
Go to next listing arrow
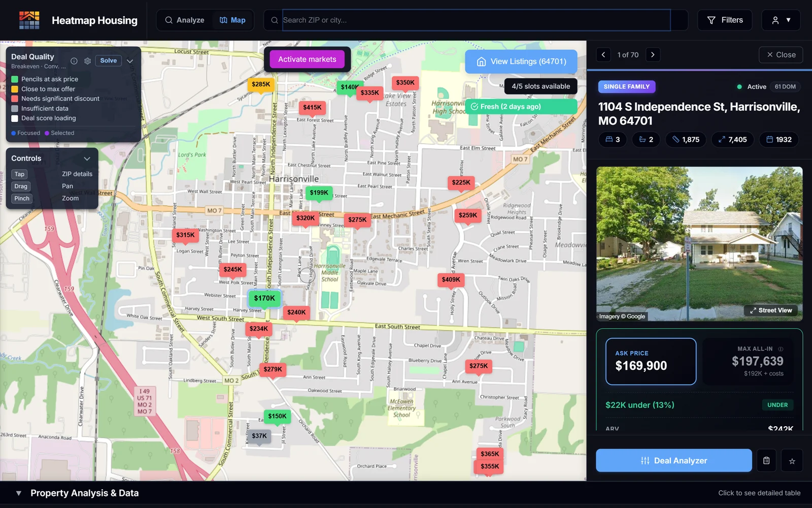(653, 55)
